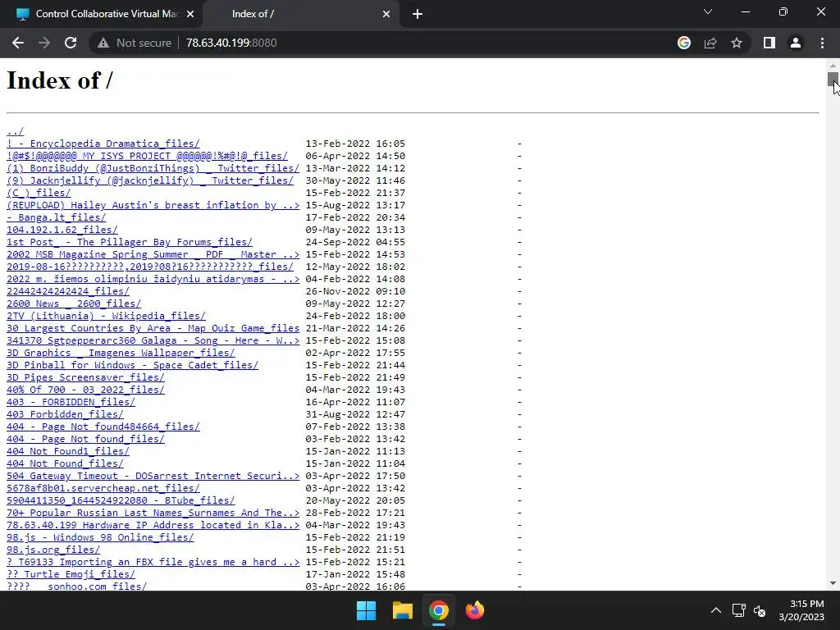Open MY ISYS PROJECT files folder
The height and width of the screenshot is (630, 840).
pos(147,156)
